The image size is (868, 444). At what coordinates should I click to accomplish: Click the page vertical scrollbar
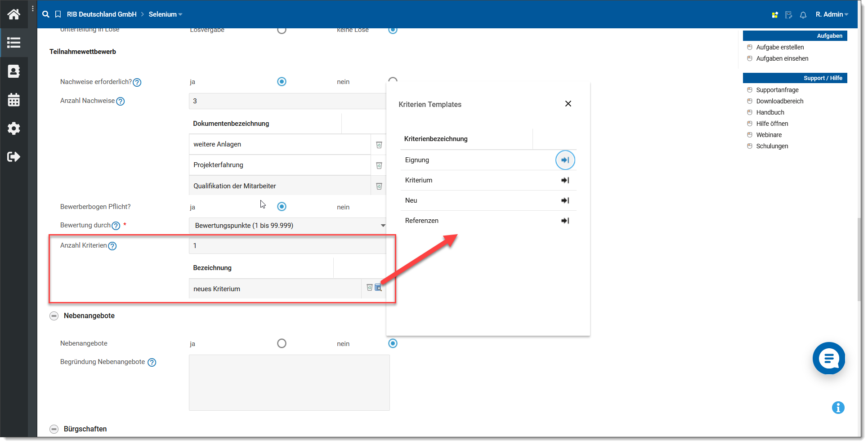click(x=859, y=261)
